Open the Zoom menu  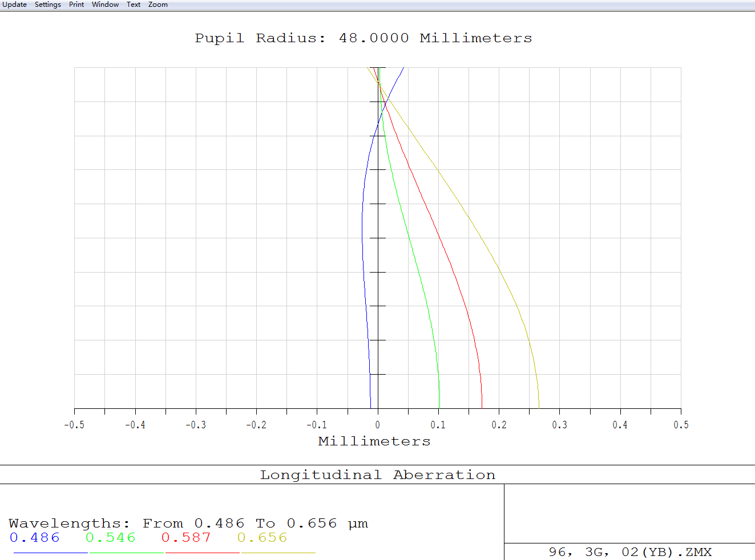coord(158,5)
